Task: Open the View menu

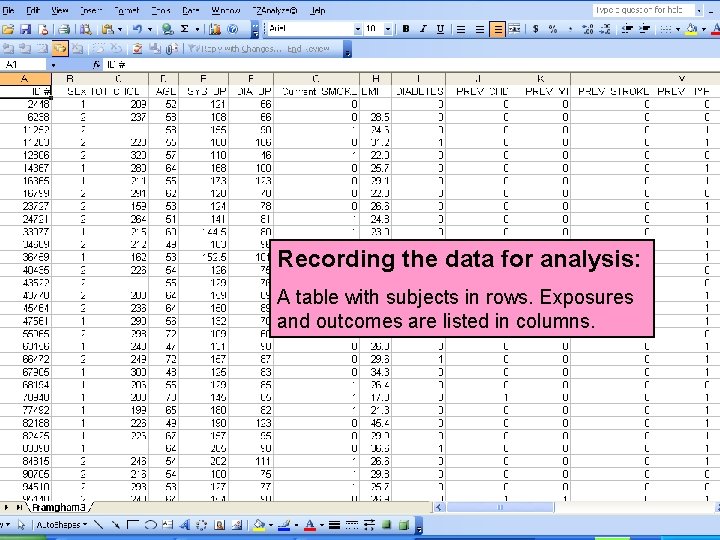Action: 60,10
